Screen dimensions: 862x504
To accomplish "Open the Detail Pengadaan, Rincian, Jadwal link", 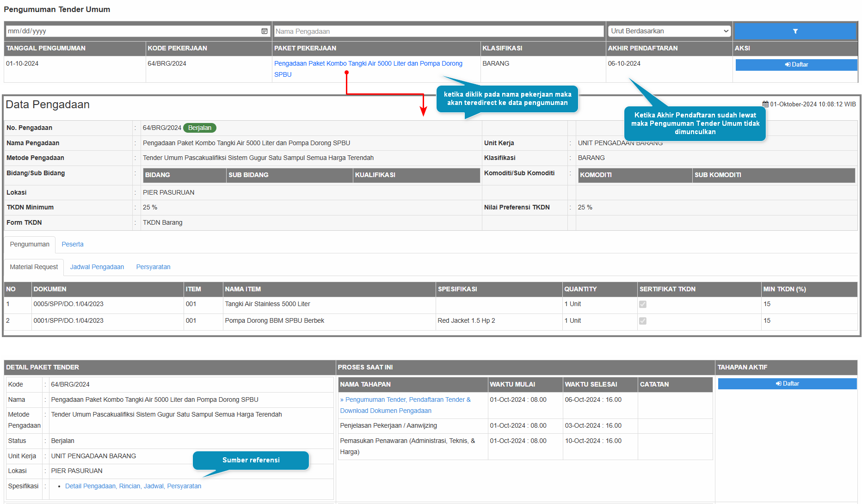I will coord(133,486).
